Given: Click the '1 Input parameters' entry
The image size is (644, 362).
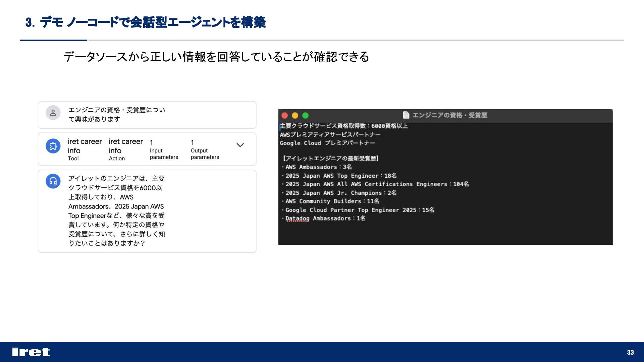Looking at the screenshot, I should [x=164, y=150].
